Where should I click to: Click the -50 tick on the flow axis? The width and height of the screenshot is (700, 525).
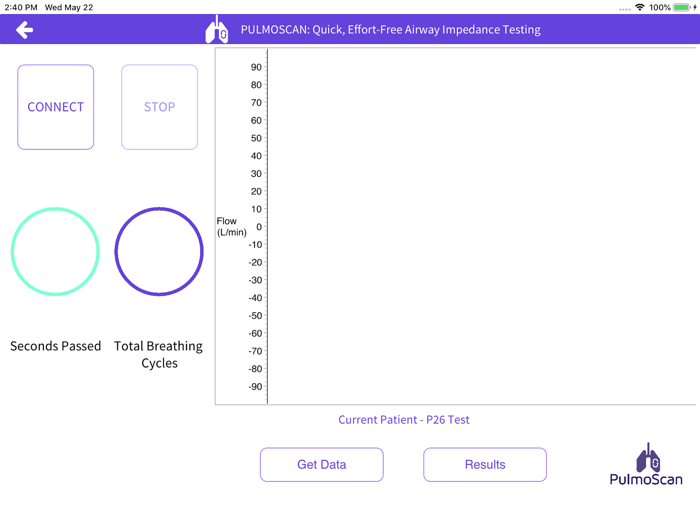[255, 316]
